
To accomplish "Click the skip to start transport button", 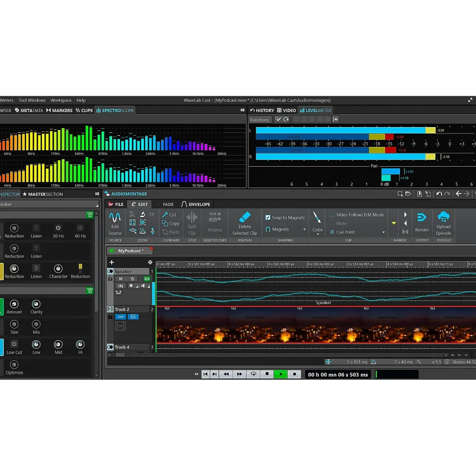I will tap(206, 375).
